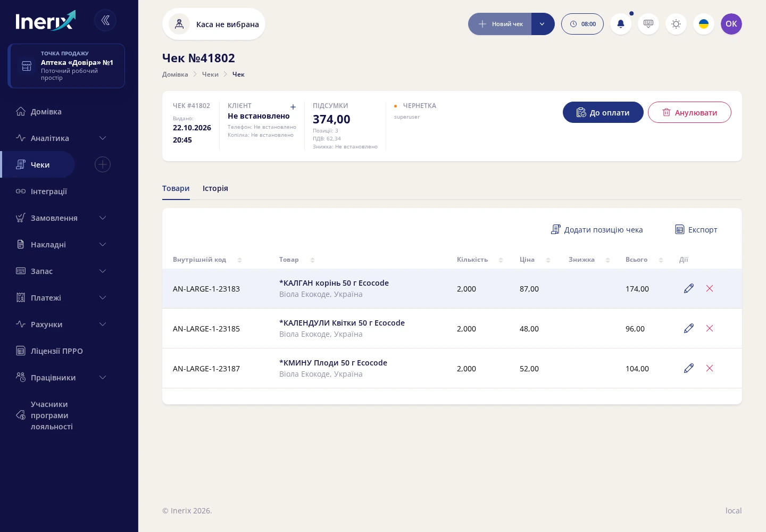Viewport: 766px width, 532px height.
Task: Click the Анулювати button
Action: point(689,112)
